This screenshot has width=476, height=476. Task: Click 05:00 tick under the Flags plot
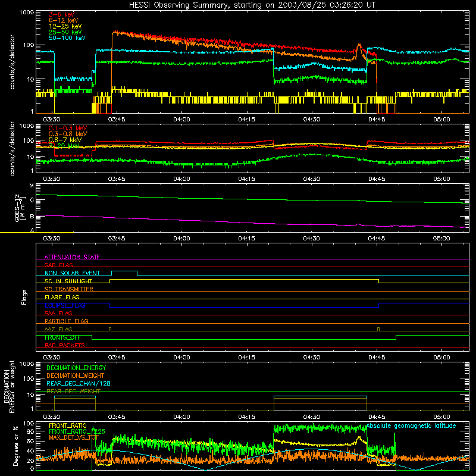click(441, 358)
